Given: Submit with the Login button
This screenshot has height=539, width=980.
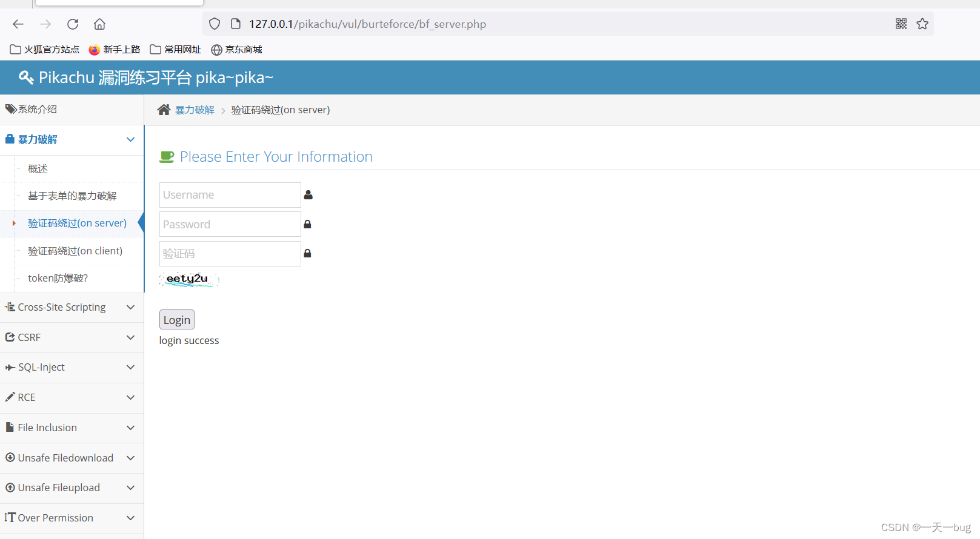Looking at the screenshot, I should (x=177, y=320).
